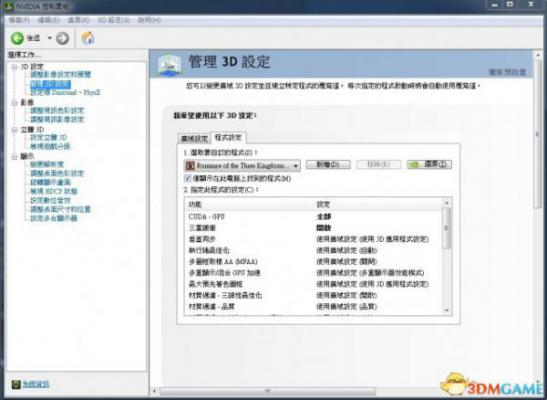The width and height of the screenshot is (547, 400).
Task: Click vertical sync's global setting value
Action: (372, 239)
